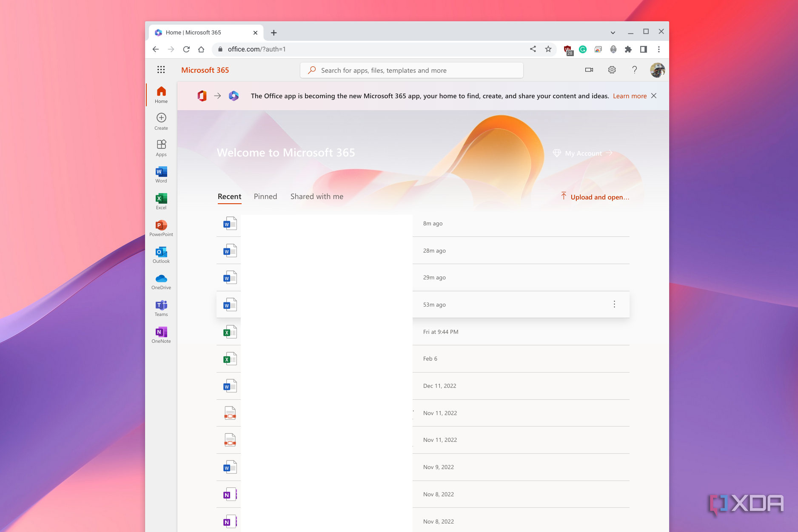Switch to the Shared with me tab

[316, 196]
